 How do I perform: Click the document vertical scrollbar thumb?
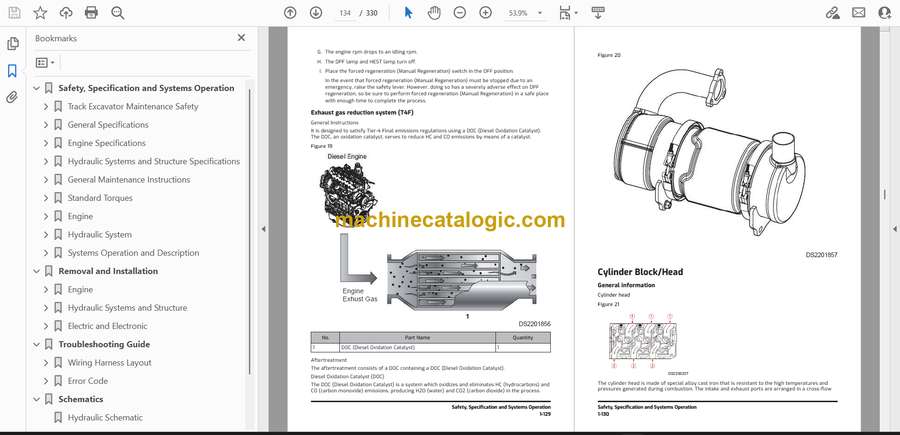pyautogui.click(x=885, y=194)
